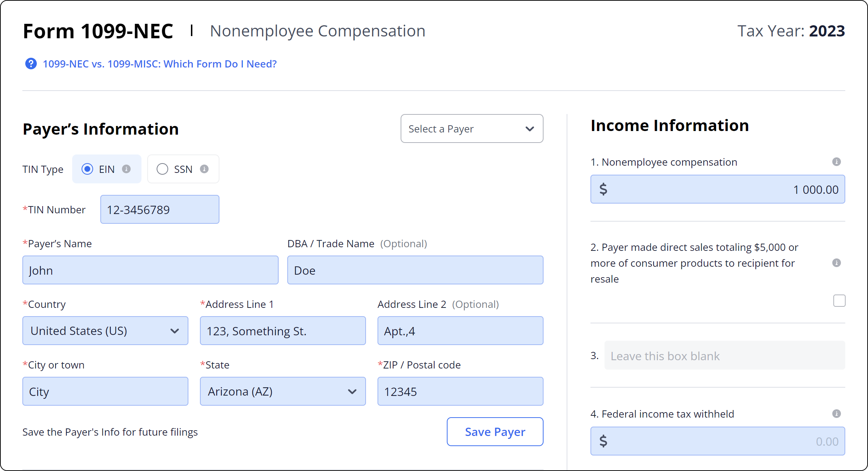The width and height of the screenshot is (868, 471).
Task: Click the ZIP Postal code input field
Action: point(459,392)
